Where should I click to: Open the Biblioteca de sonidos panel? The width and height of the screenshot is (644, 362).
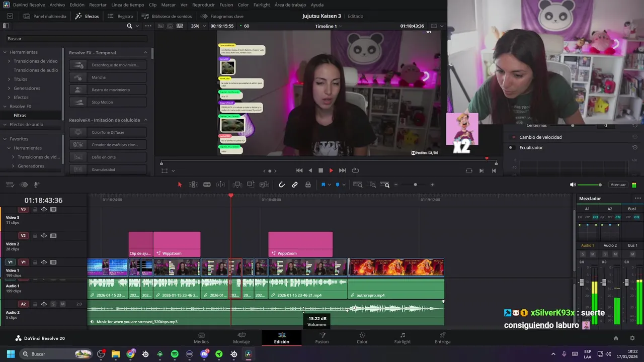pyautogui.click(x=167, y=16)
